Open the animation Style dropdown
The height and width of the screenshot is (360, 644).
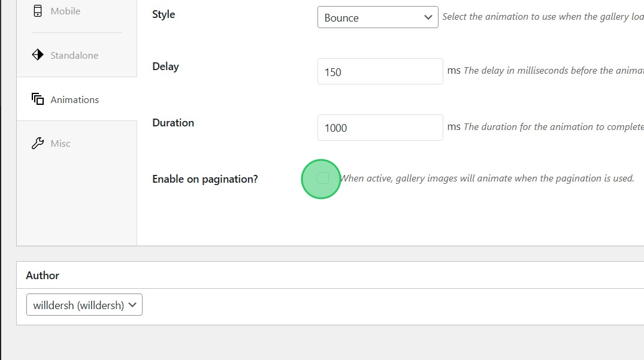[377, 17]
